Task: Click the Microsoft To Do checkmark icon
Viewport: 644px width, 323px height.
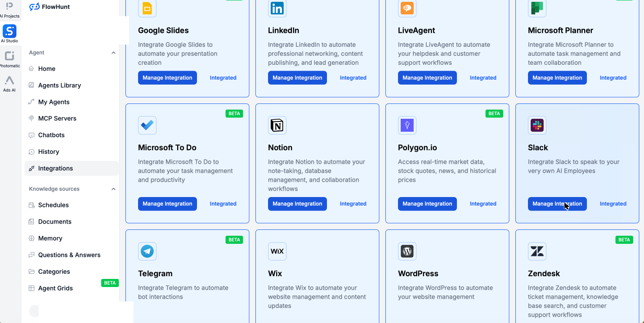Action: coord(147,126)
